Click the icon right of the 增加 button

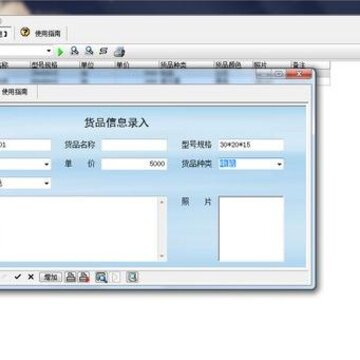pyautogui.click(x=70, y=277)
